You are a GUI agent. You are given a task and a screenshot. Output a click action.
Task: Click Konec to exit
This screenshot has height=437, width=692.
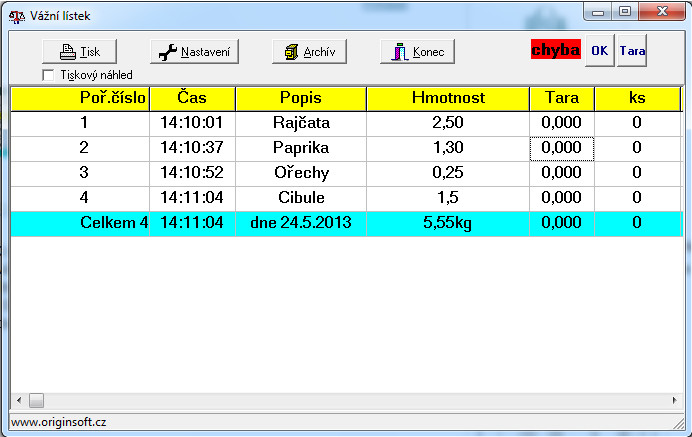point(417,52)
